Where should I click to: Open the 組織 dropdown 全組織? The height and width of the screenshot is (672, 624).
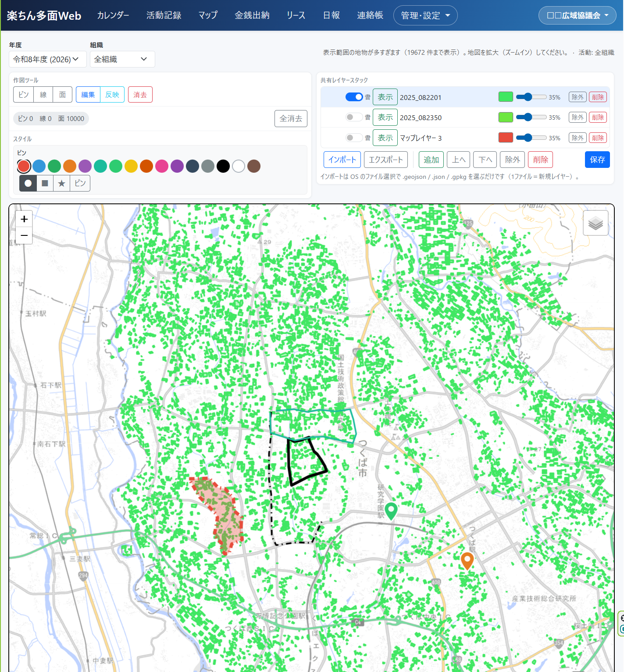click(122, 59)
